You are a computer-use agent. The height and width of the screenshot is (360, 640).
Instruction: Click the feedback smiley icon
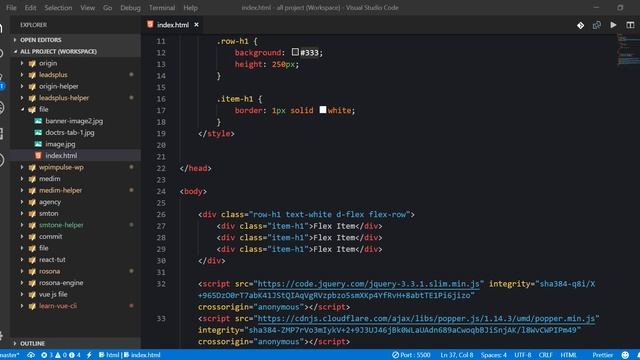[625, 355]
